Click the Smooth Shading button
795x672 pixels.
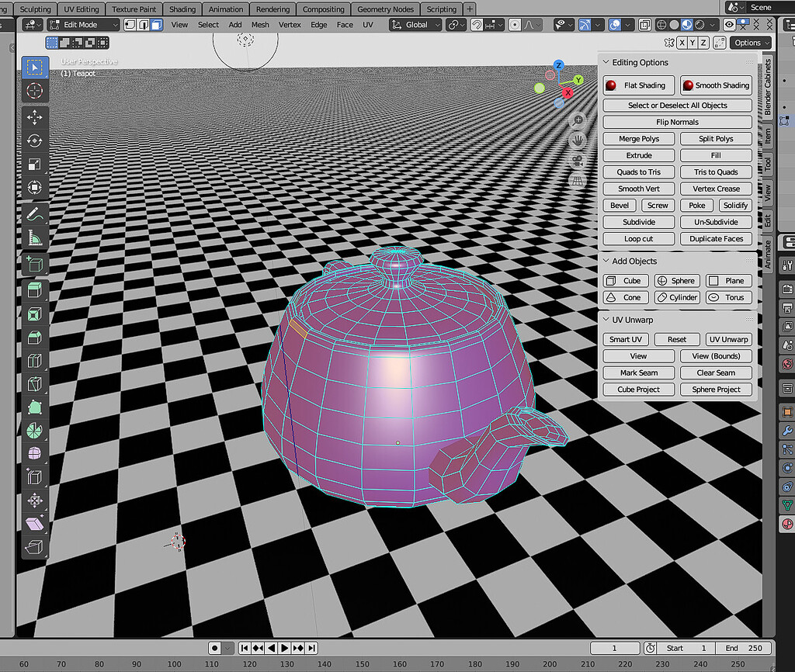(716, 85)
